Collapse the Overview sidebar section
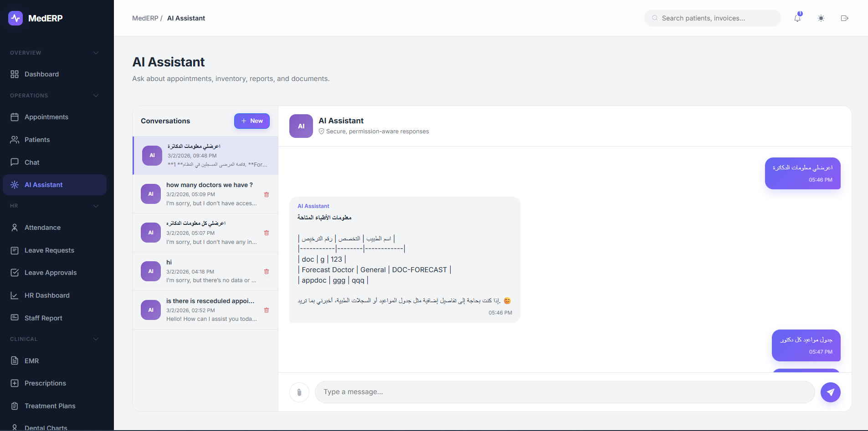This screenshot has height=431, width=868. 96,53
